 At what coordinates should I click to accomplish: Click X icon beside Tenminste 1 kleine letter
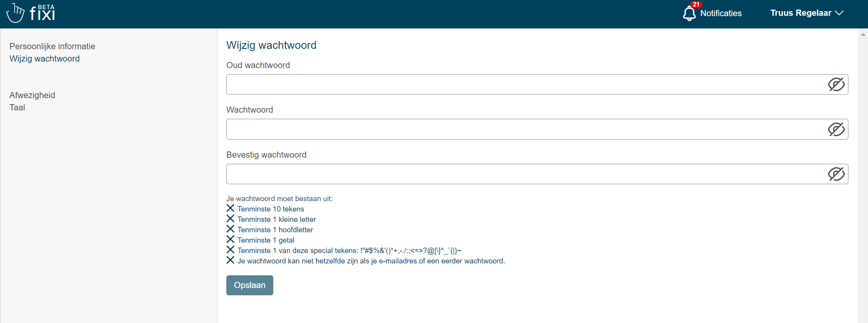click(230, 218)
